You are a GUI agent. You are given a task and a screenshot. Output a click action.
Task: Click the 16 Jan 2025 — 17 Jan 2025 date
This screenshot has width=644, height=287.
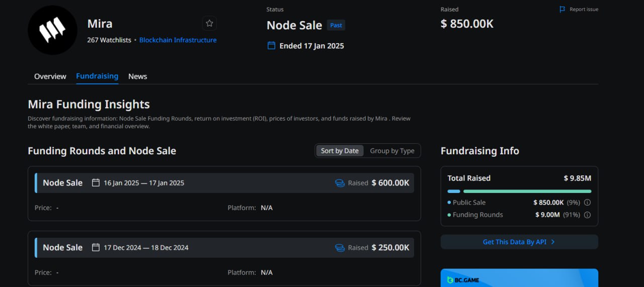[x=144, y=183]
